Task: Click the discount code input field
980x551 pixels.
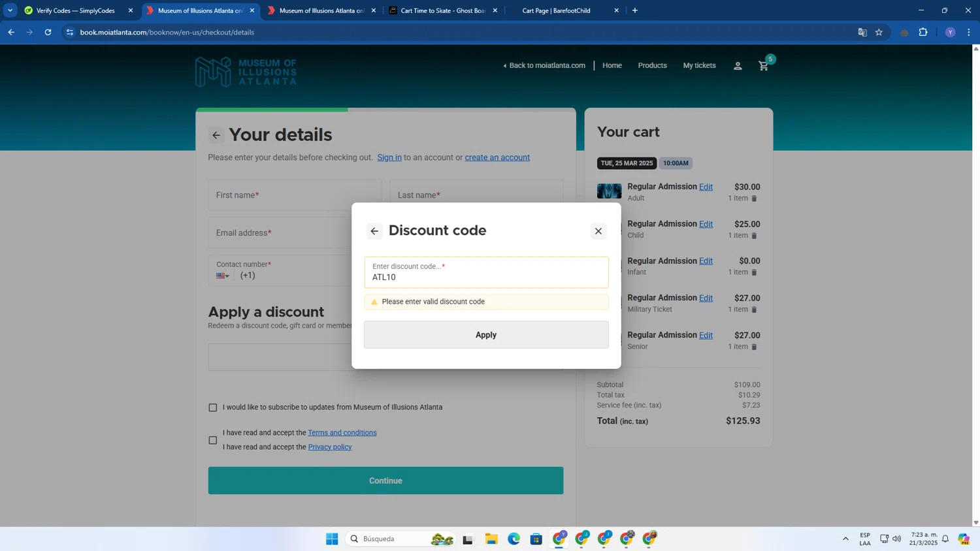Action: (486, 272)
